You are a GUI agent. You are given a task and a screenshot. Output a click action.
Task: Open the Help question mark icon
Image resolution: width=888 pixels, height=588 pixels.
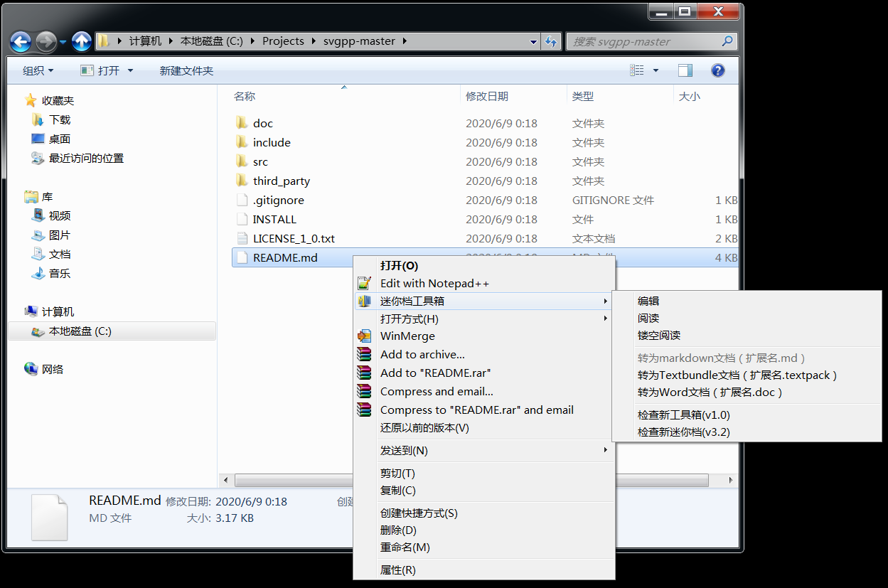718,70
